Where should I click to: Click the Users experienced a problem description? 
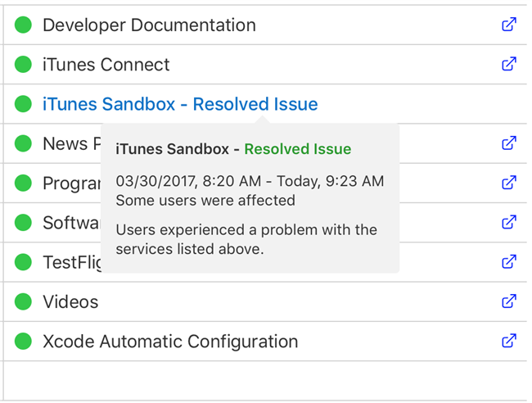[x=246, y=239]
